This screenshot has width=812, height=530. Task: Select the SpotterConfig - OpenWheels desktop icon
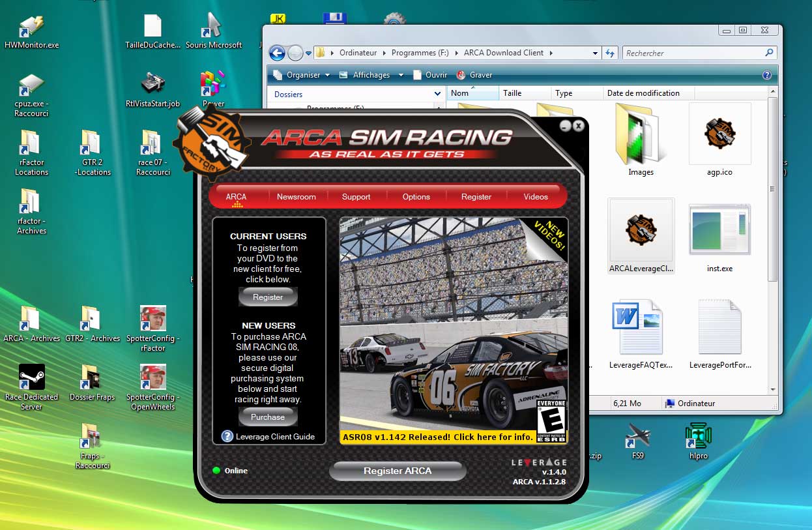coord(152,387)
